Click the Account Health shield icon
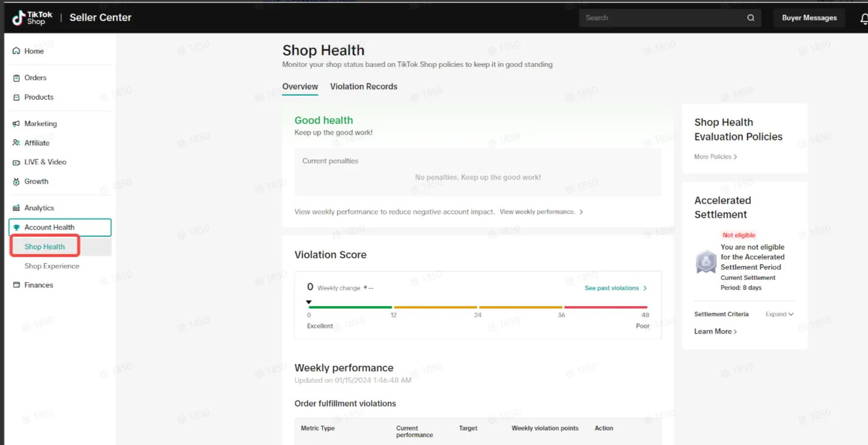 [x=16, y=227]
